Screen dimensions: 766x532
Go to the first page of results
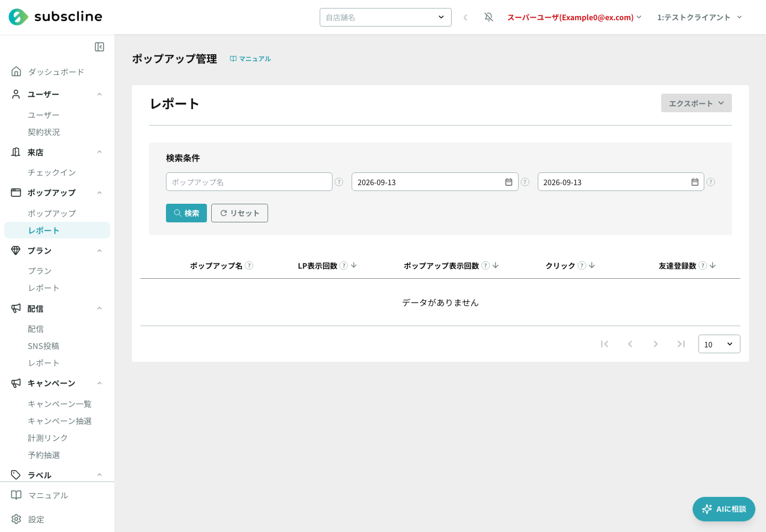coord(604,344)
